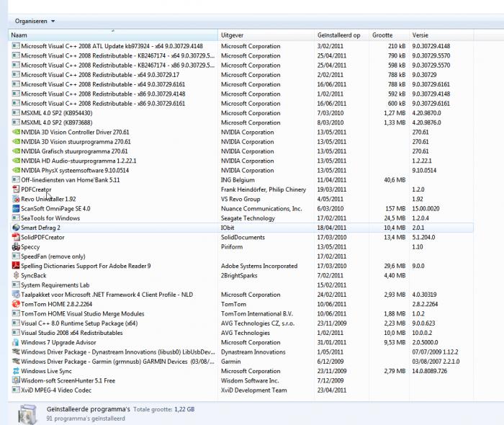Sort by the Uitgever column header
This screenshot has width=504, height=425.
(x=266, y=35)
